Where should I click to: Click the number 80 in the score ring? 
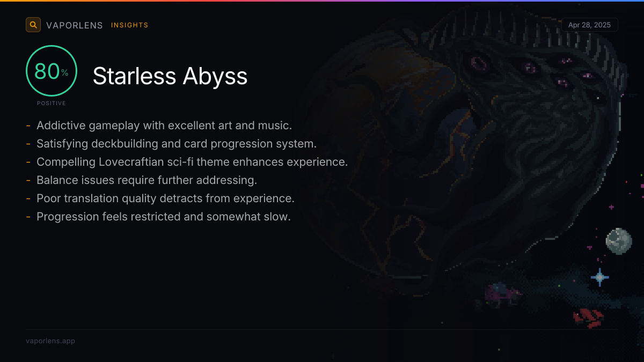click(x=47, y=71)
